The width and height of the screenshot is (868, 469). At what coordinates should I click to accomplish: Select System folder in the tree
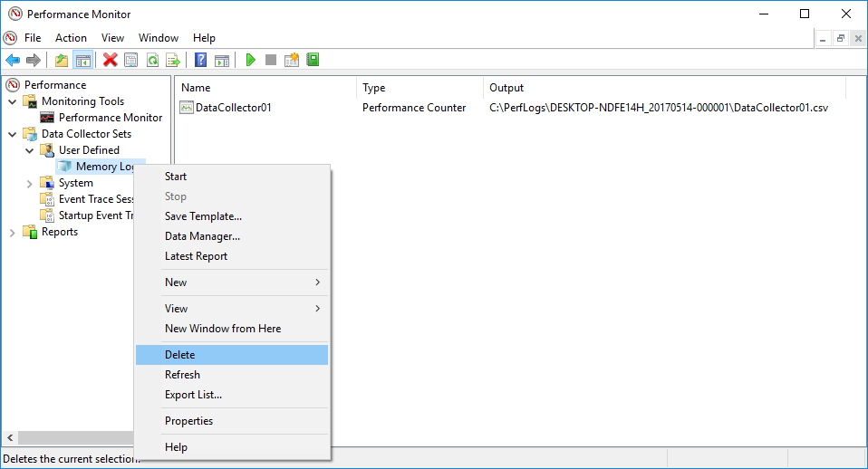(76, 183)
